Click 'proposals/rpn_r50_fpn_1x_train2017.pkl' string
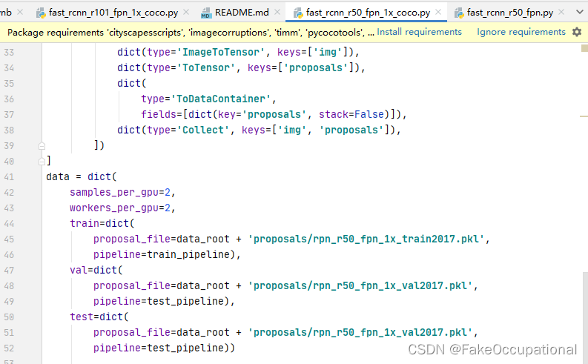This screenshot has width=588, height=364. click(x=366, y=239)
